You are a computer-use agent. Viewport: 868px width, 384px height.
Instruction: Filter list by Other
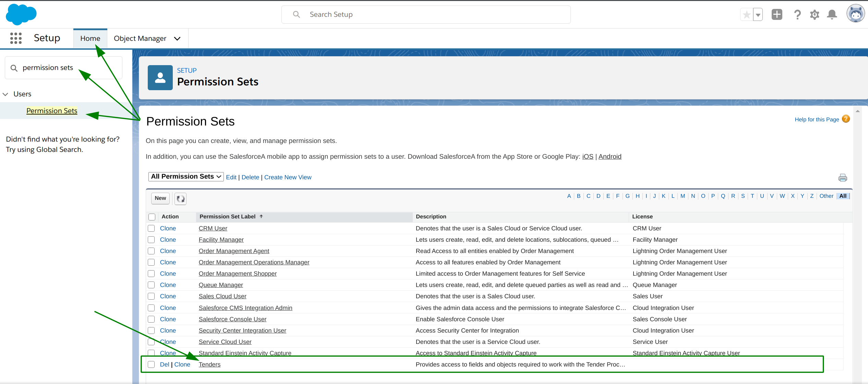point(826,196)
